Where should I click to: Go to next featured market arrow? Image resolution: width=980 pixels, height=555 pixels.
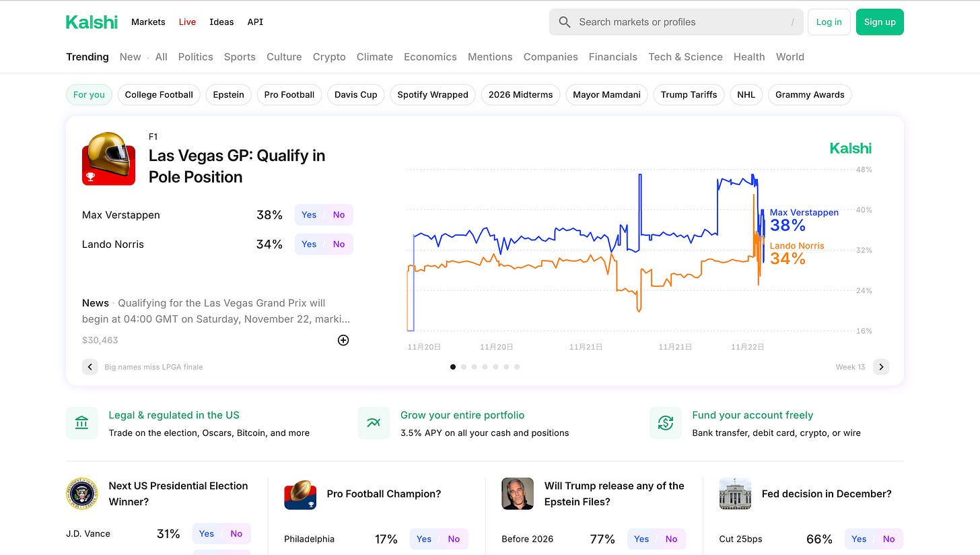pos(881,367)
